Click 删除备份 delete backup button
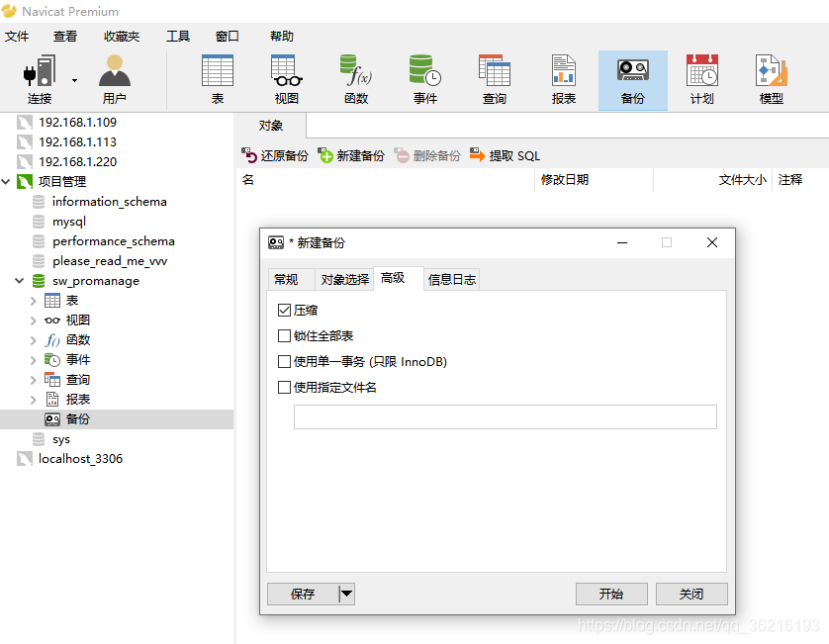The width and height of the screenshot is (829, 644). pyautogui.click(x=427, y=155)
